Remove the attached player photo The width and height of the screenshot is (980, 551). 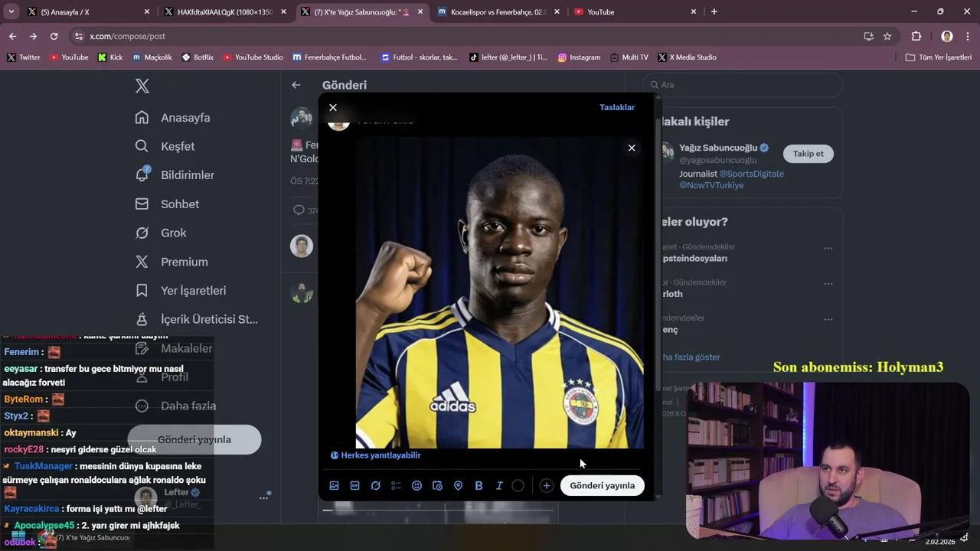(632, 148)
